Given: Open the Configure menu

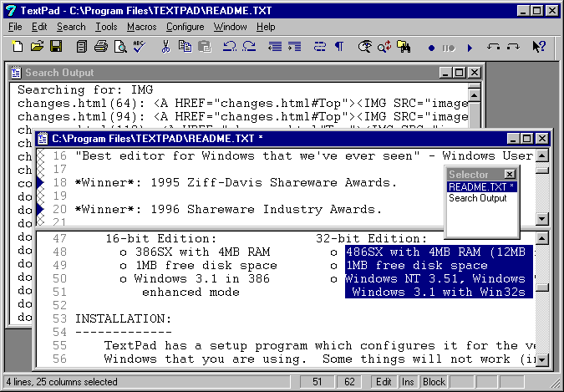Looking at the screenshot, I should [185, 27].
